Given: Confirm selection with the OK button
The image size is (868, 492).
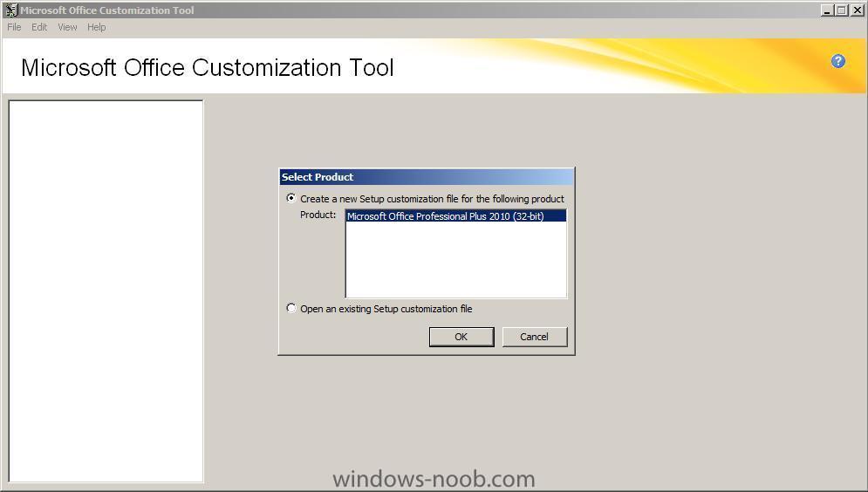Looking at the screenshot, I should (x=461, y=337).
